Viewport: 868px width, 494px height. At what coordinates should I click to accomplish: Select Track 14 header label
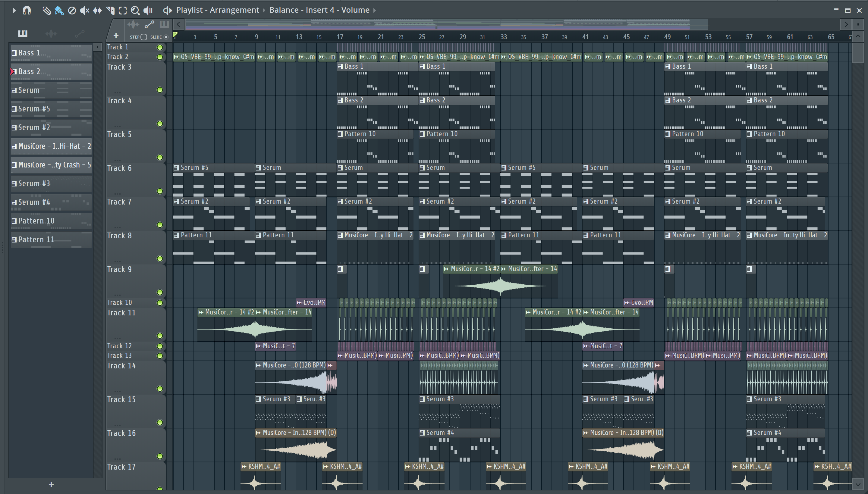point(121,366)
